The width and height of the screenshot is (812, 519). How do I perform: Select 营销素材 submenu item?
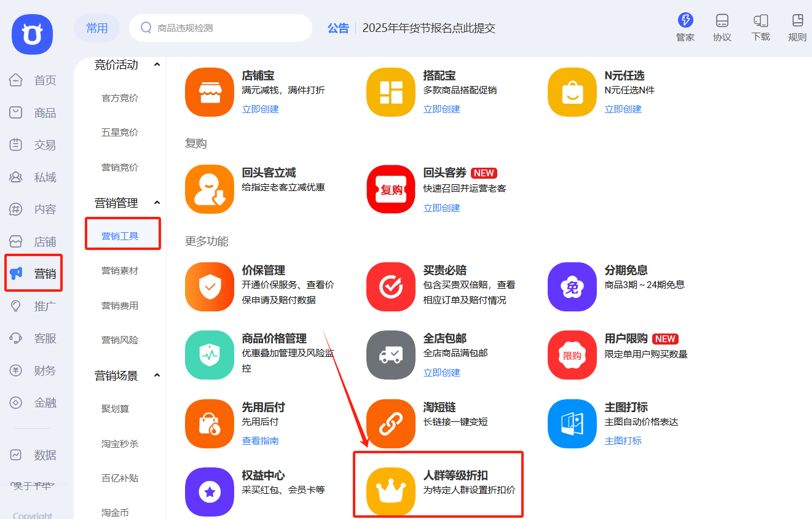(x=120, y=271)
